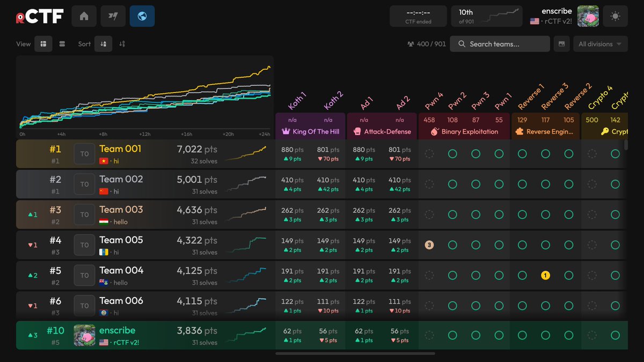The width and height of the screenshot is (644, 362).
Task: Open Team 005 team link
Action: pos(121,240)
